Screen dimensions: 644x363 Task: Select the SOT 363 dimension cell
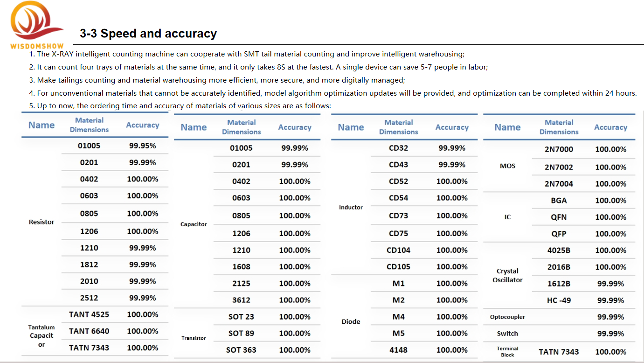[241, 350]
